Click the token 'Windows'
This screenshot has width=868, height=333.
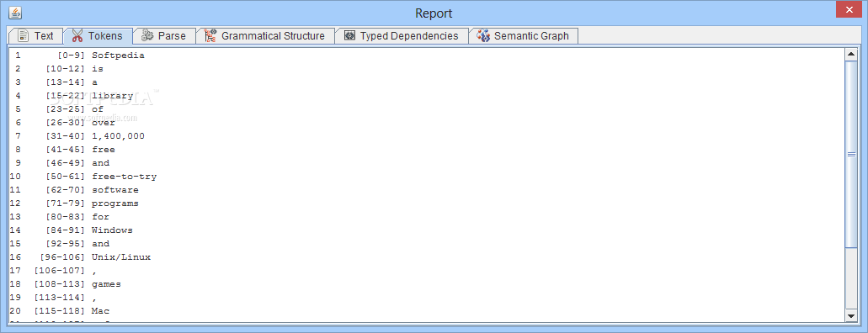pyautogui.click(x=112, y=230)
